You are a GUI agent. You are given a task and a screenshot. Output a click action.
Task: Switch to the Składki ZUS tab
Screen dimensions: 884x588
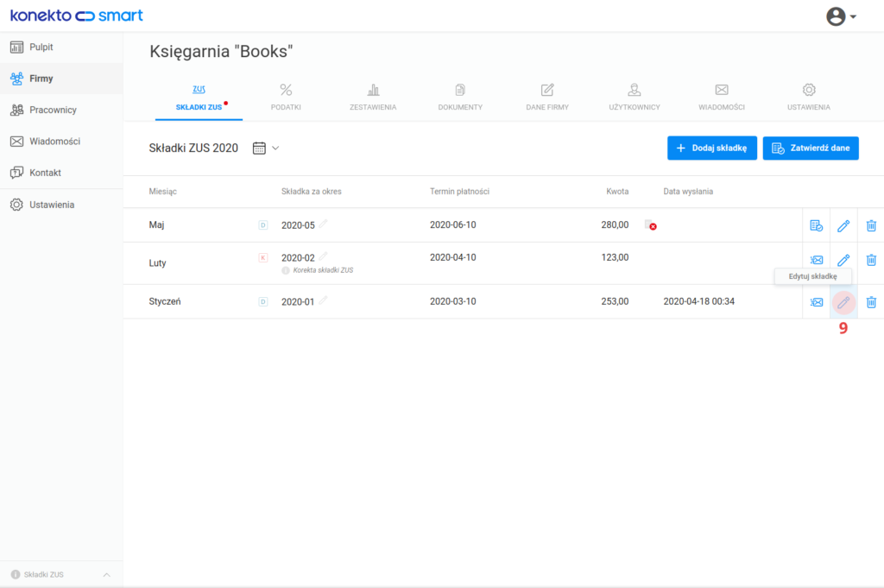click(x=199, y=97)
